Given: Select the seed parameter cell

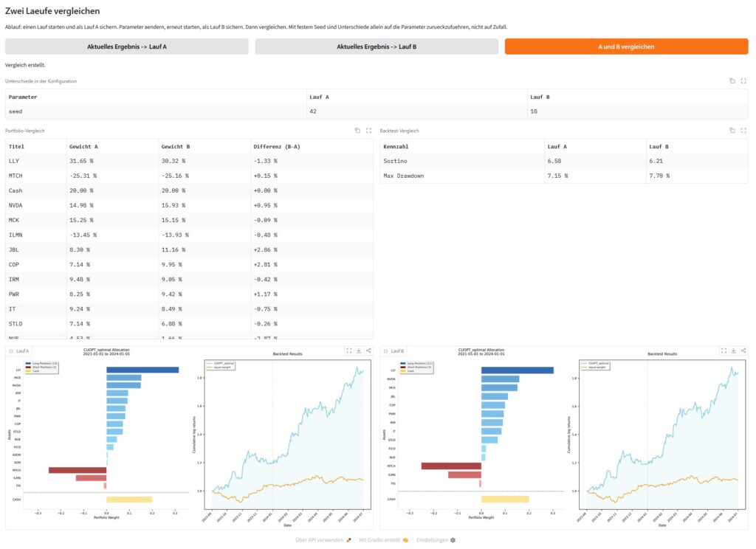Looking at the screenshot, I should (x=156, y=111).
